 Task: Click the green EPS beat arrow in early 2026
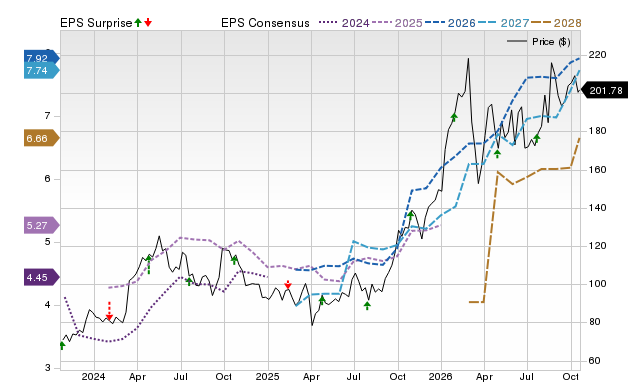(x=454, y=117)
